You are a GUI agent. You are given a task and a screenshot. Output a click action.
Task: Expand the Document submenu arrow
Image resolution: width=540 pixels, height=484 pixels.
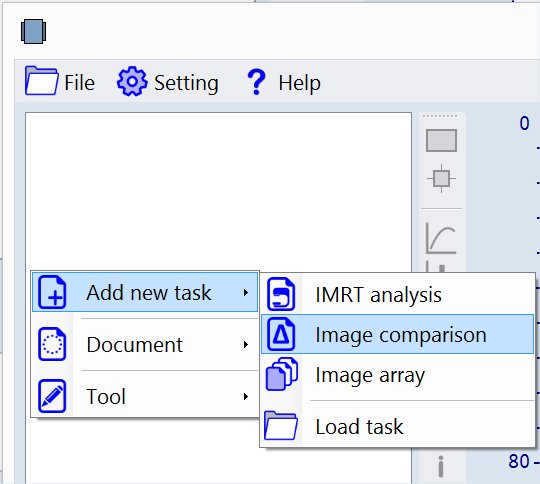246,344
